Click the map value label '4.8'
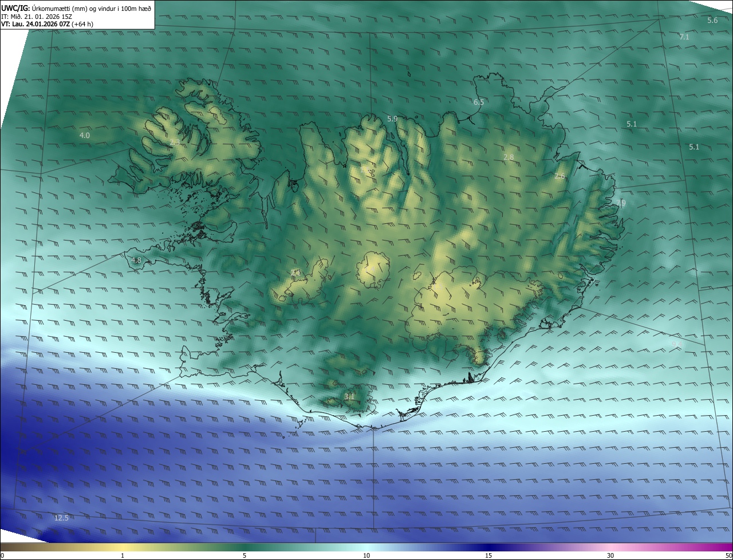The width and height of the screenshot is (733, 560). (136, 261)
